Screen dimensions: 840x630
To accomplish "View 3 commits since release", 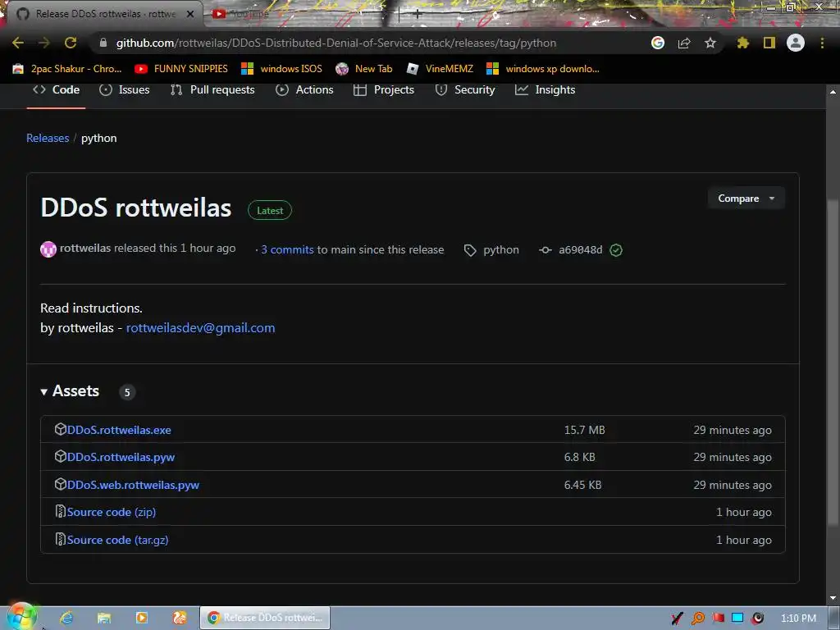I will [x=287, y=249].
